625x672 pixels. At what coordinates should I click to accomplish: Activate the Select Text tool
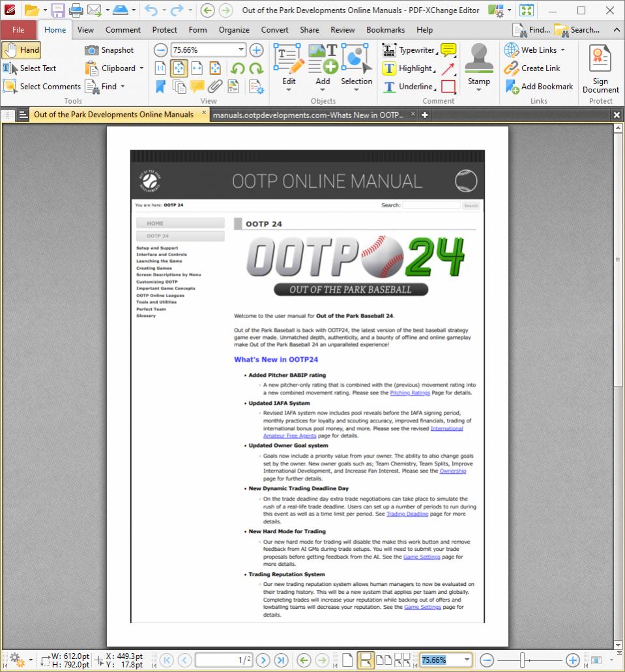tap(29, 68)
